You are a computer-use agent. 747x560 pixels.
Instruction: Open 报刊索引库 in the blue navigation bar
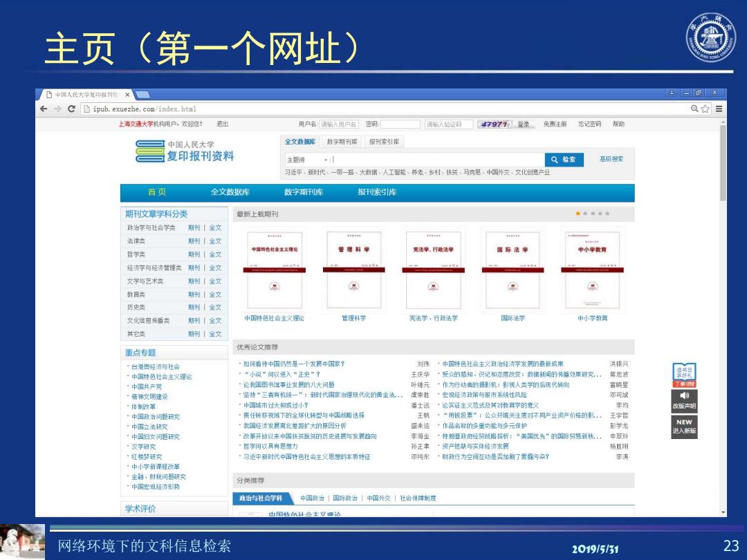pos(377,192)
